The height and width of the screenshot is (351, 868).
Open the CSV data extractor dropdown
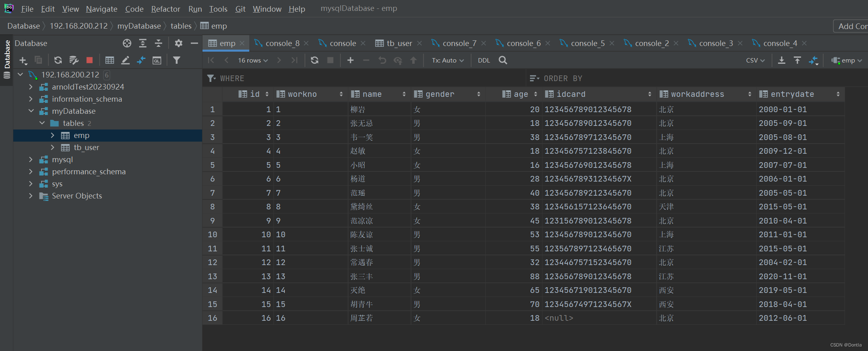755,60
